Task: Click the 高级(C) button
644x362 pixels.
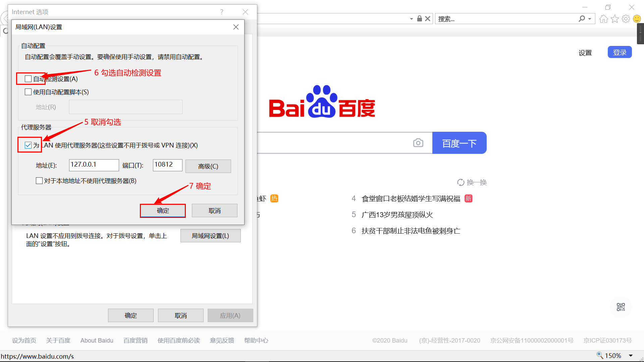Action: tap(208, 166)
